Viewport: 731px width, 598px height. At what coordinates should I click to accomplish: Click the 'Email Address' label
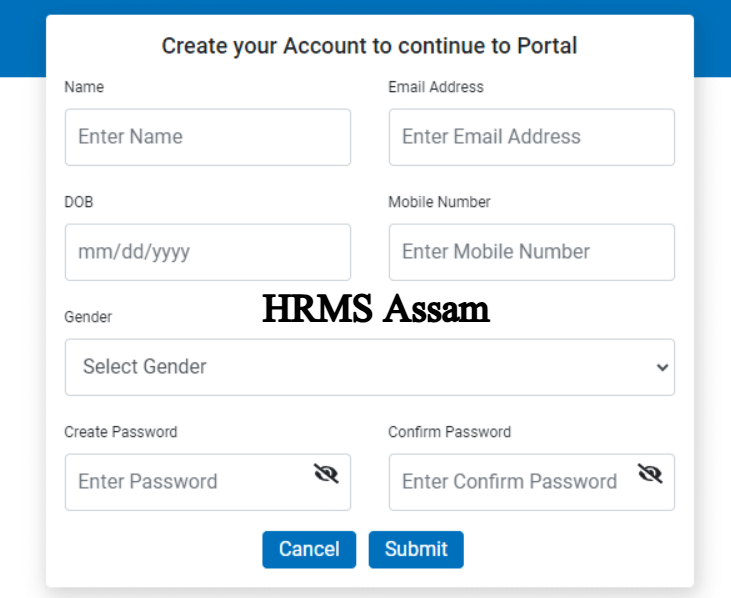pyautogui.click(x=436, y=87)
